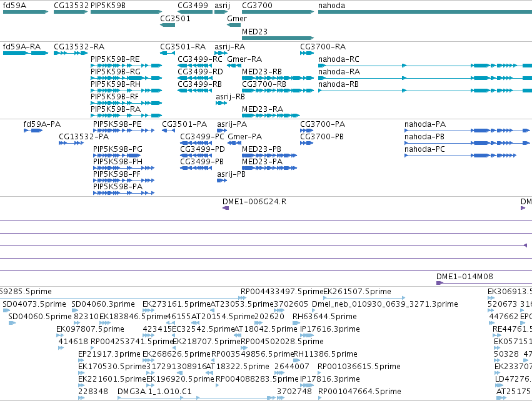
Task: Select the CG3501 gene label
Action: 175,19
